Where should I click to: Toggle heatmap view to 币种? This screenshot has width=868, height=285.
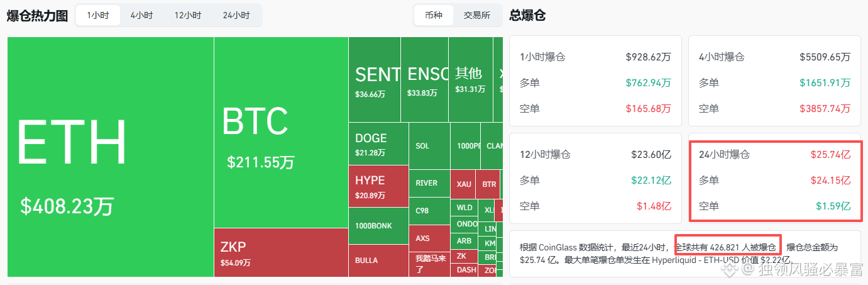tap(434, 16)
